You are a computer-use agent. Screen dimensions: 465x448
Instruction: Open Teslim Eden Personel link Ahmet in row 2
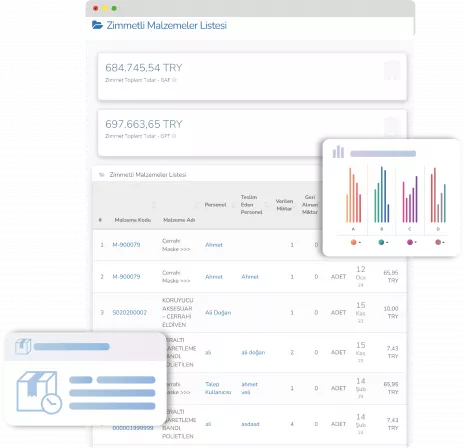point(250,277)
